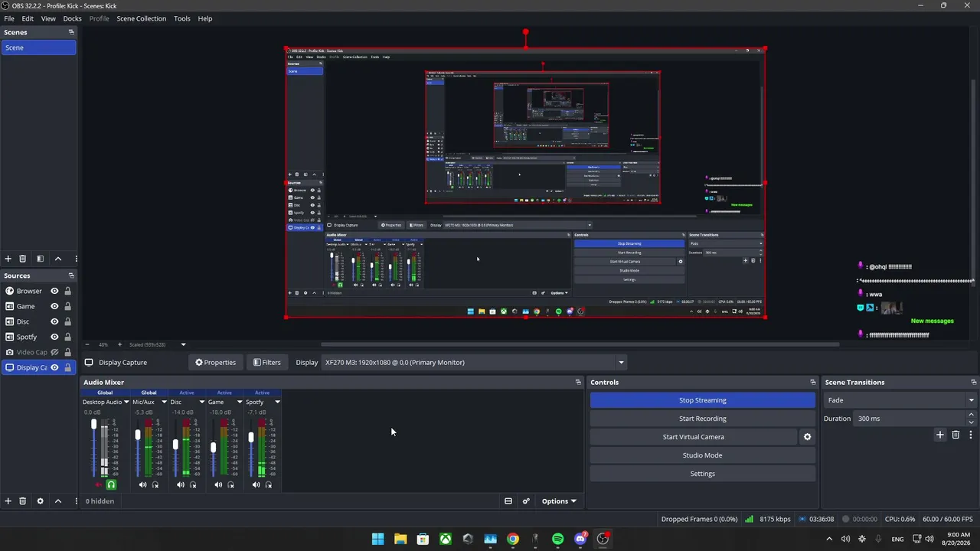Open preview scaling dropdown
The height and width of the screenshot is (551, 980).
coord(183,344)
